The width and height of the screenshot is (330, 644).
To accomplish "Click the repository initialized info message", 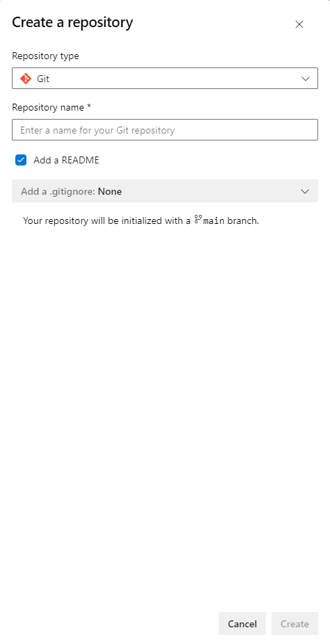I will pos(141,220).
